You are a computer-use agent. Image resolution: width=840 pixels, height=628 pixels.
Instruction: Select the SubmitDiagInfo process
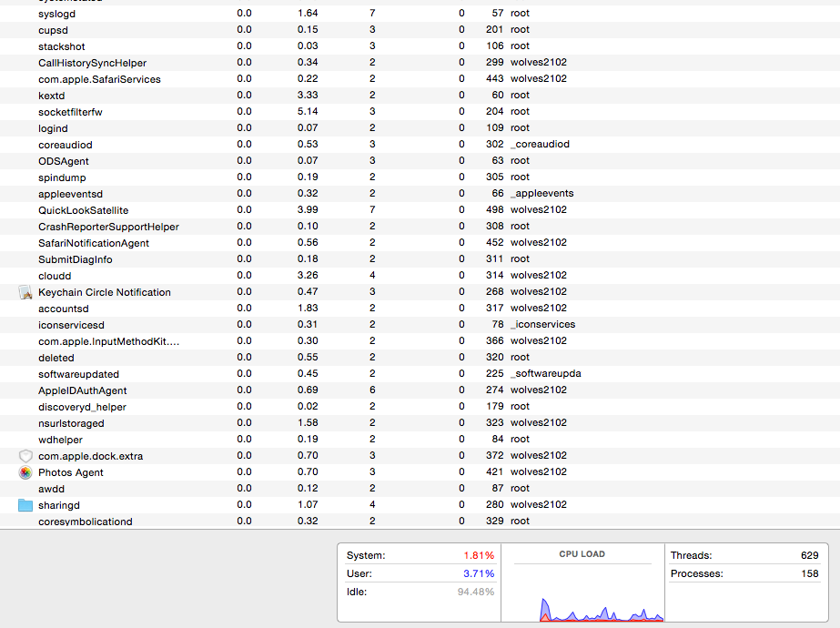[x=420, y=259]
